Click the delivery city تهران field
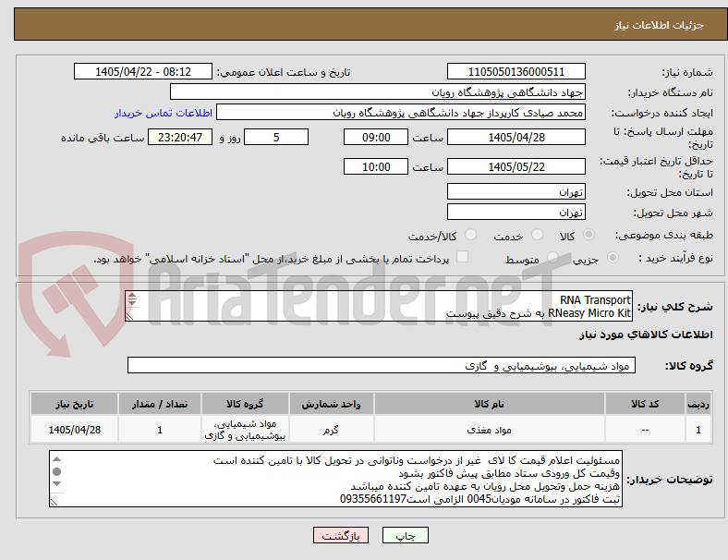The height and width of the screenshot is (560, 728). [516, 213]
